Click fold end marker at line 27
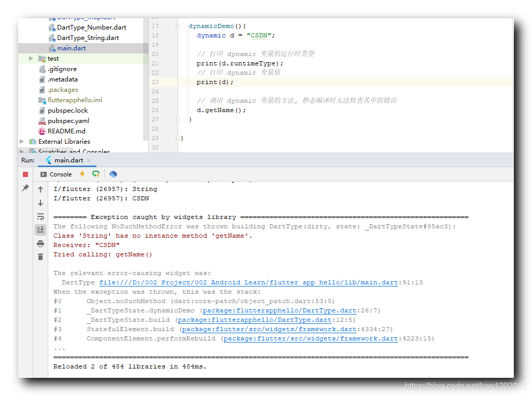Viewport: 532px width, 396px height. tap(178, 119)
